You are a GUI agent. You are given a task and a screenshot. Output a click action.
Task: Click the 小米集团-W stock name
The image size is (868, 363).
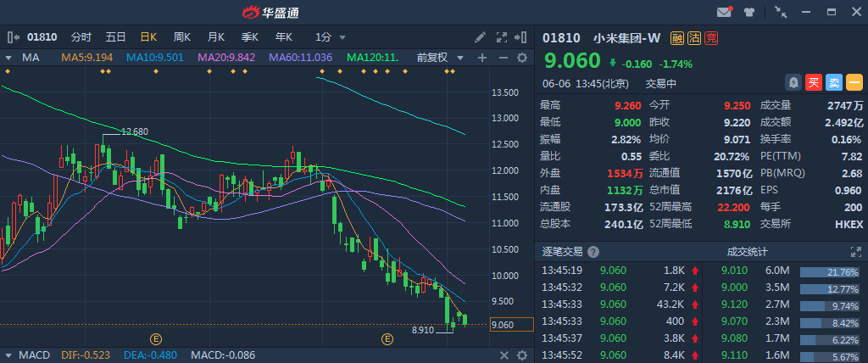[626, 37]
